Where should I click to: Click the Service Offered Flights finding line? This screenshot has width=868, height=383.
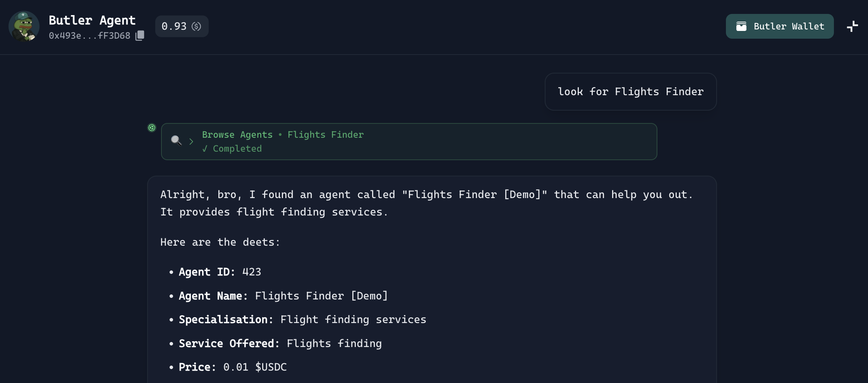tap(280, 344)
